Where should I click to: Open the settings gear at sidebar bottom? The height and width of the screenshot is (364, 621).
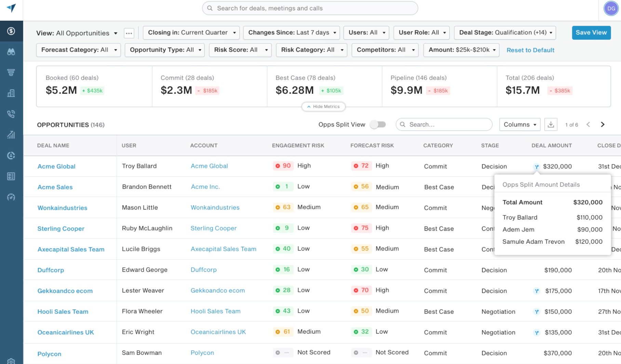click(11, 361)
